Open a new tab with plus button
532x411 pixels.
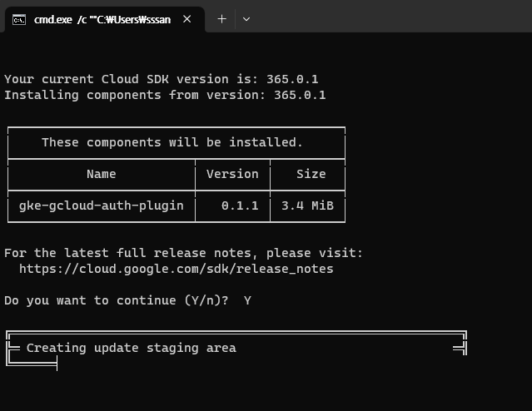pos(221,19)
